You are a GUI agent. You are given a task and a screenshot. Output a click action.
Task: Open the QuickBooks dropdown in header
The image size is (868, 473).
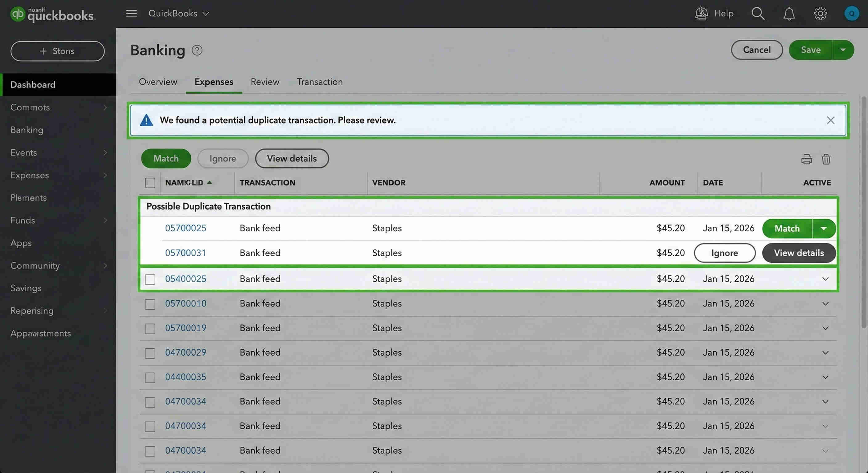pos(179,14)
